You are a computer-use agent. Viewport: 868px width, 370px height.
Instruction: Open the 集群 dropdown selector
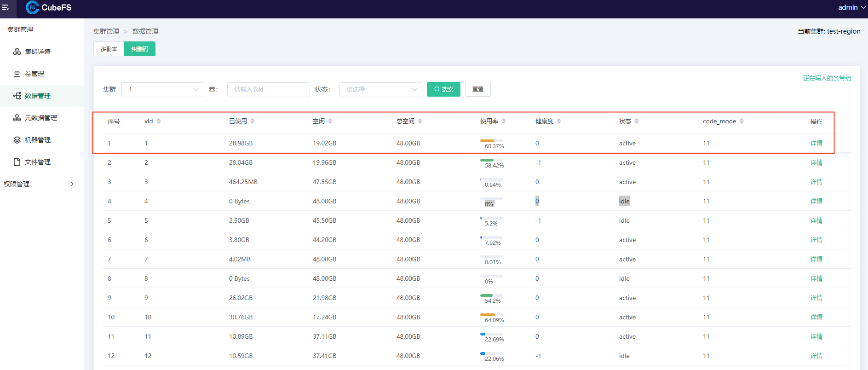point(163,89)
